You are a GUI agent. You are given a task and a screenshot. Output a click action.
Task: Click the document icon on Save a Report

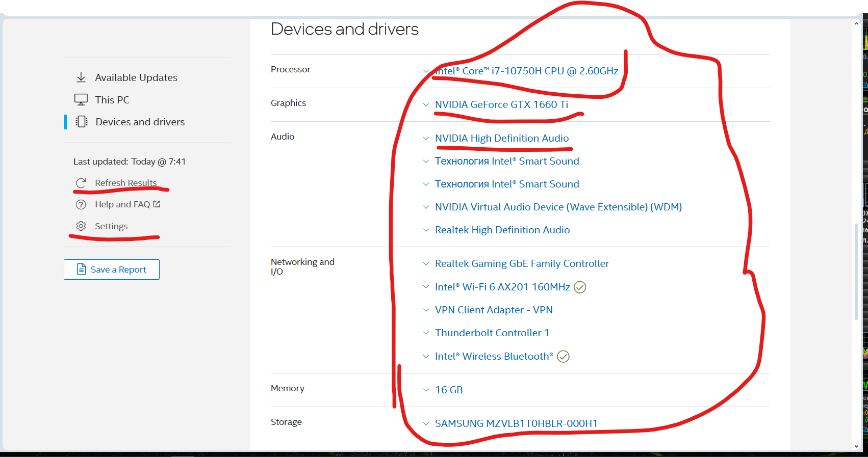point(81,270)
